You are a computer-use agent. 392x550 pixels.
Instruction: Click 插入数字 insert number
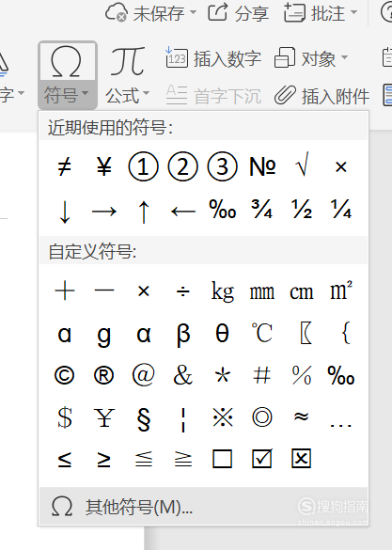point(213,58)
